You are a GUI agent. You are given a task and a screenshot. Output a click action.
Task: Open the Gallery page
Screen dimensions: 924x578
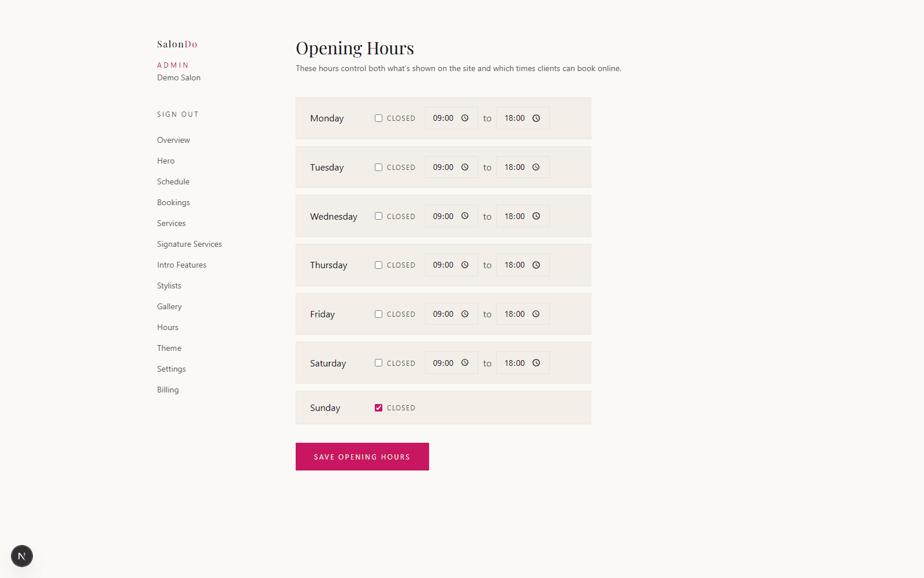click(169, 306)
